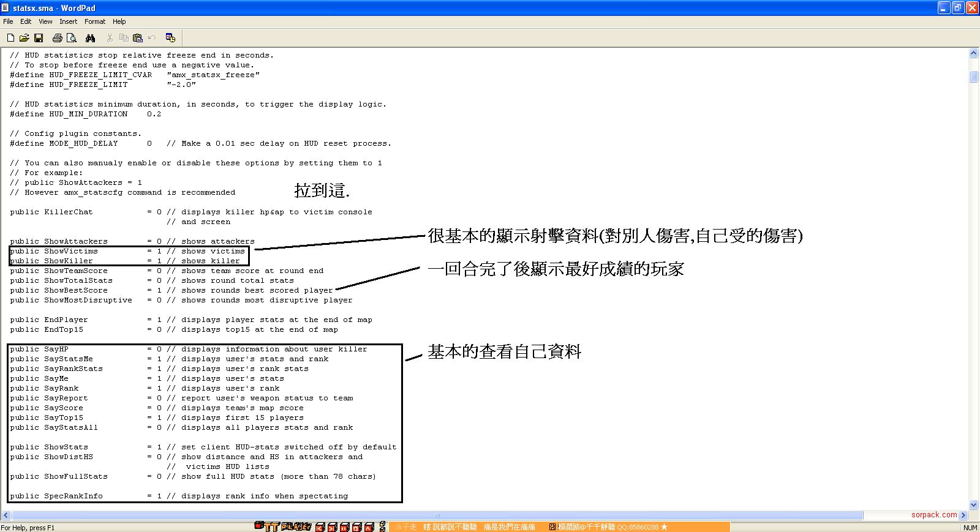Click the Open folder toolbar icon

pyautogui.click(x=24, y=38)
